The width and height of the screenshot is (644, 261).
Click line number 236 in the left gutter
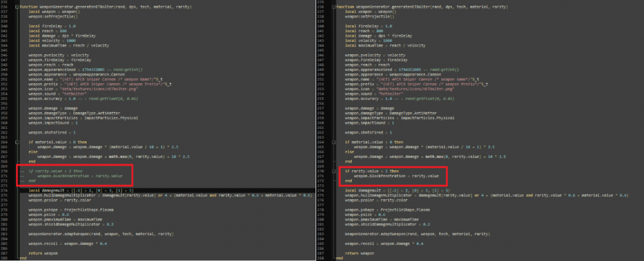[x=4, y=7]
